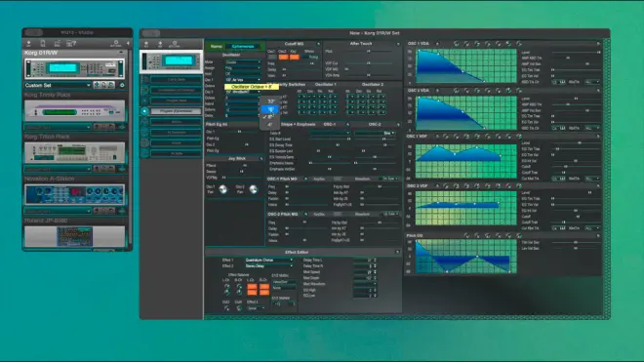
Task: Toggle the lower-right orange effect balance button
Action: coord(264,292)
